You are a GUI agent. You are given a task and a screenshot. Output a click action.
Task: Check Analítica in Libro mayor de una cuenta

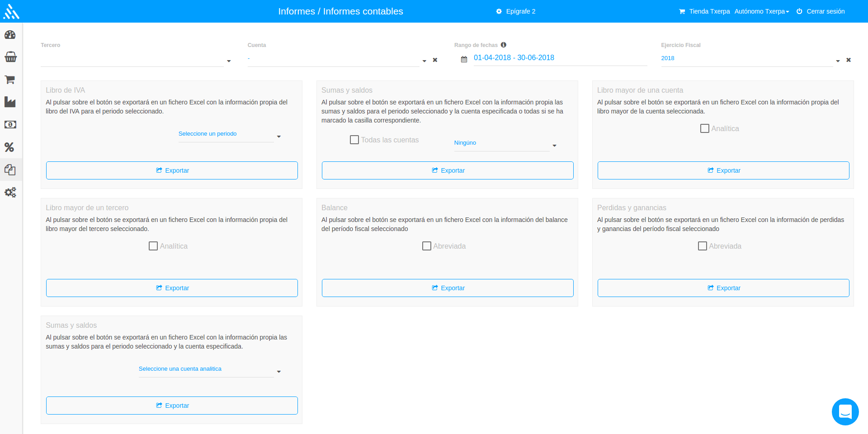(x=704, y=128)
